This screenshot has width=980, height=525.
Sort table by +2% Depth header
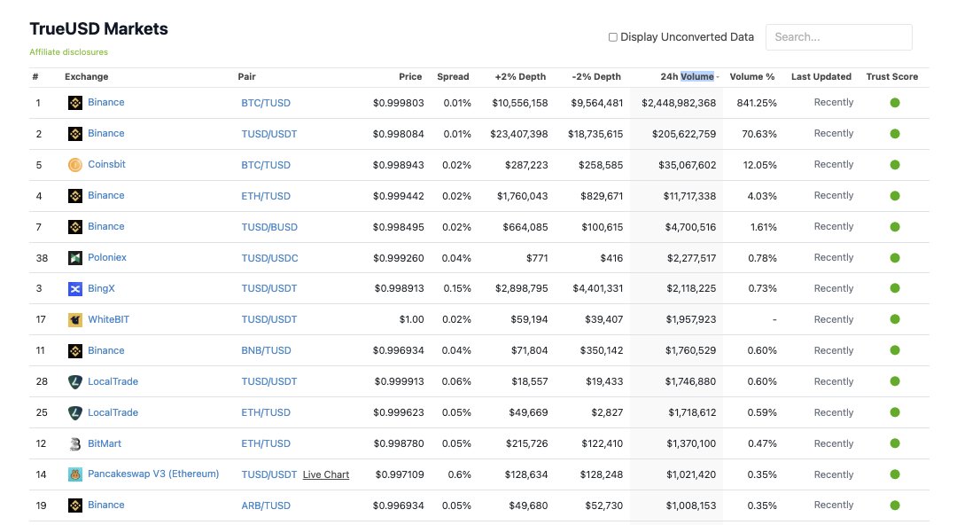coord(520,76)
